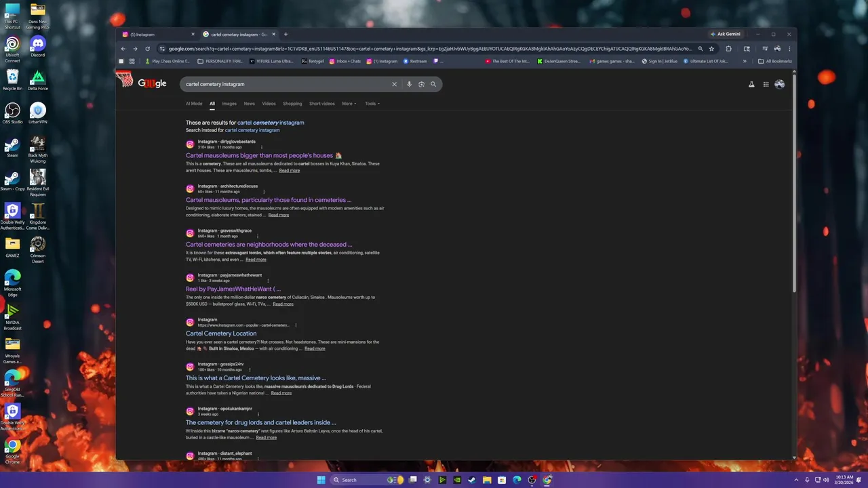Open the Chrome three-dot menu
This screenshot has height=488, width=868.
(789, 49)
